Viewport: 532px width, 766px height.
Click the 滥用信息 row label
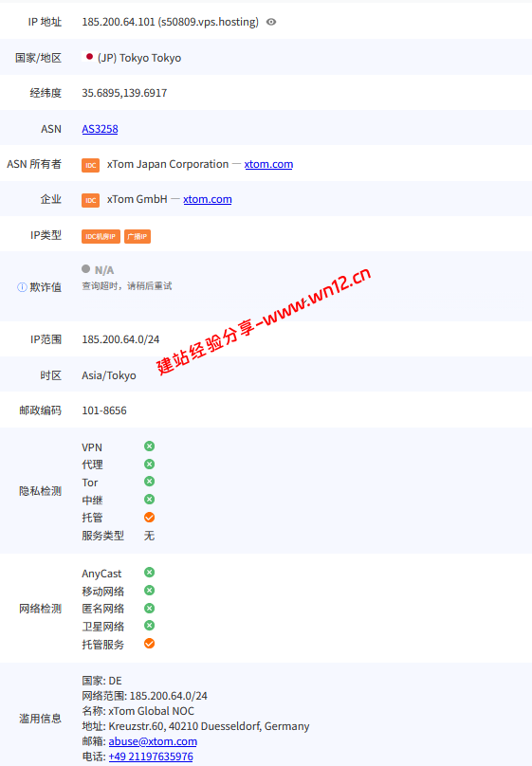[x=40, y=719]
